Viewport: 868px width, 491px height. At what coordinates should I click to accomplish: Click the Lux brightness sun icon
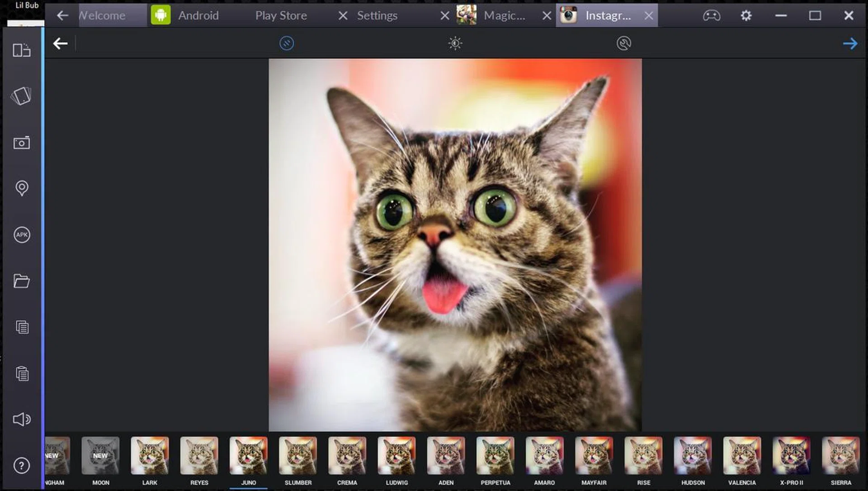pyautogui.click(x=455, y=43)
